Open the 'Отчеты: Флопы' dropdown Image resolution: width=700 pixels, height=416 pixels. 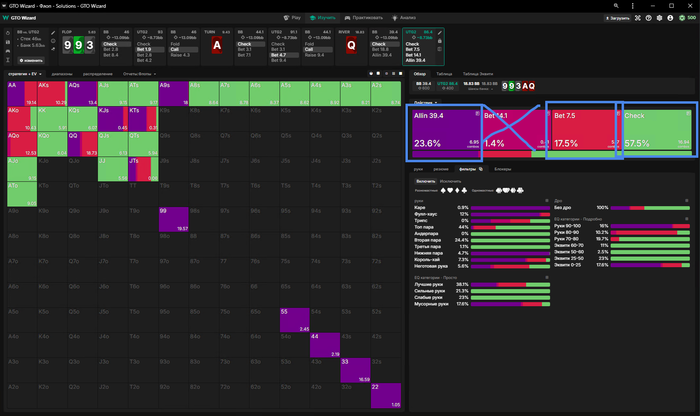(140, 74)
